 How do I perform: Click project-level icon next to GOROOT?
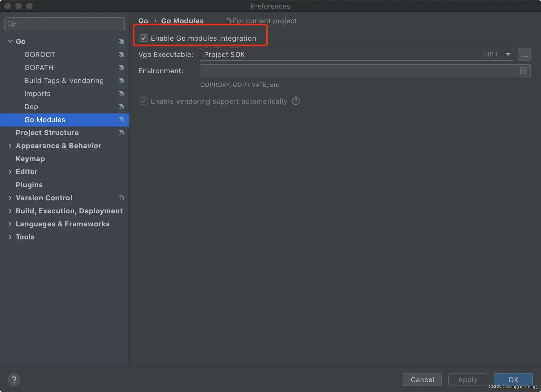pos(121,55)
